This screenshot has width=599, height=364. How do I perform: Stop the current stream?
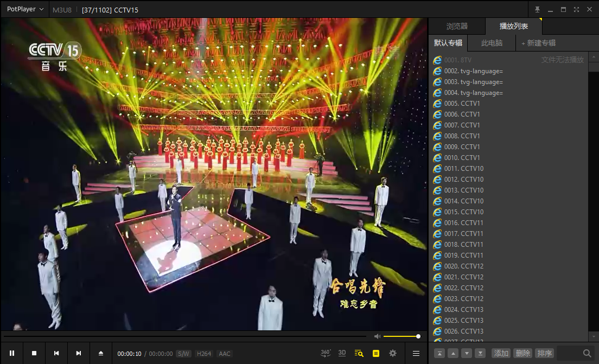tap(34, 353)
